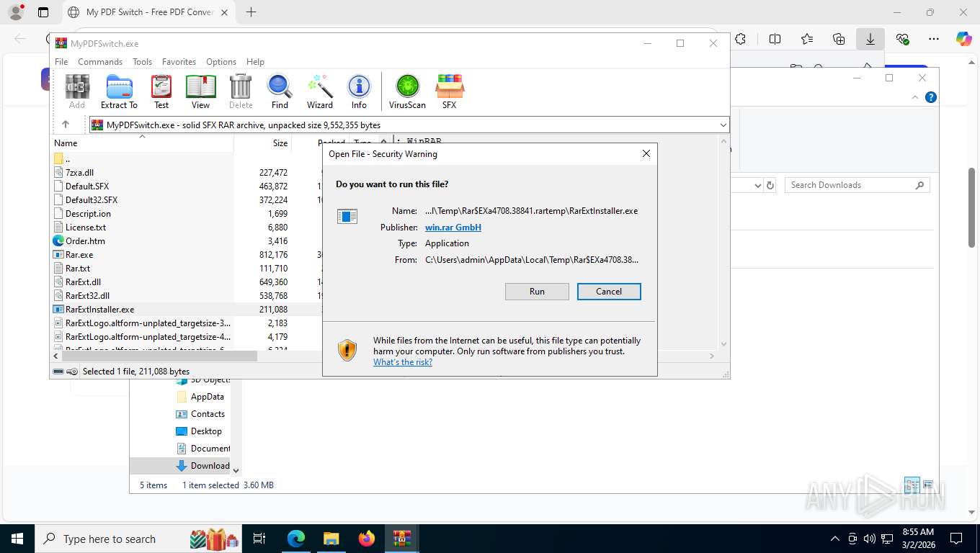Open a new browser tab
The image size is (980, 553).
(251, 12)
